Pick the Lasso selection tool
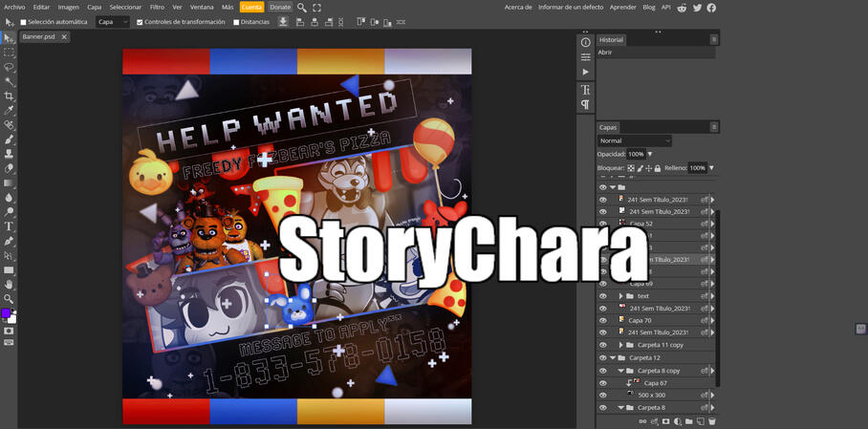 [10, 67]
